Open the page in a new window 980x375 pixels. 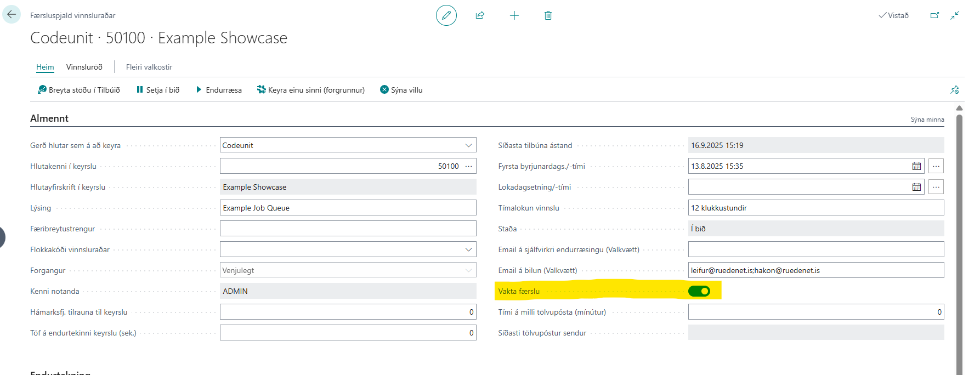(x=934, y=15)
